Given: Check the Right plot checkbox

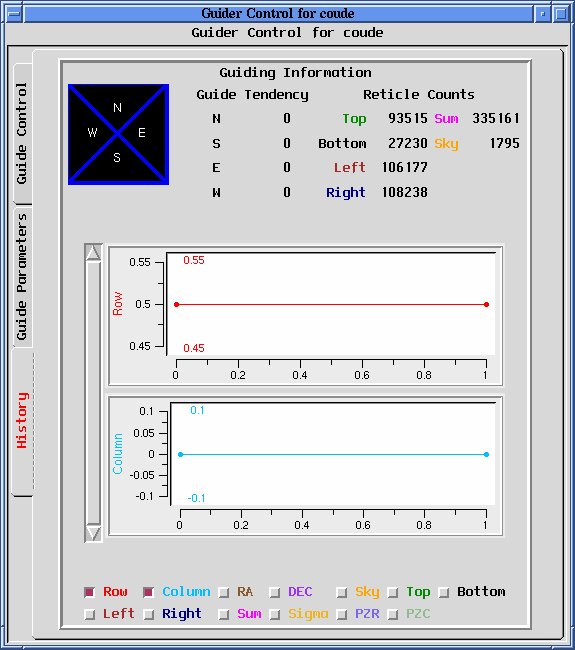Looking at the screenshot, I should pos(148,614).
